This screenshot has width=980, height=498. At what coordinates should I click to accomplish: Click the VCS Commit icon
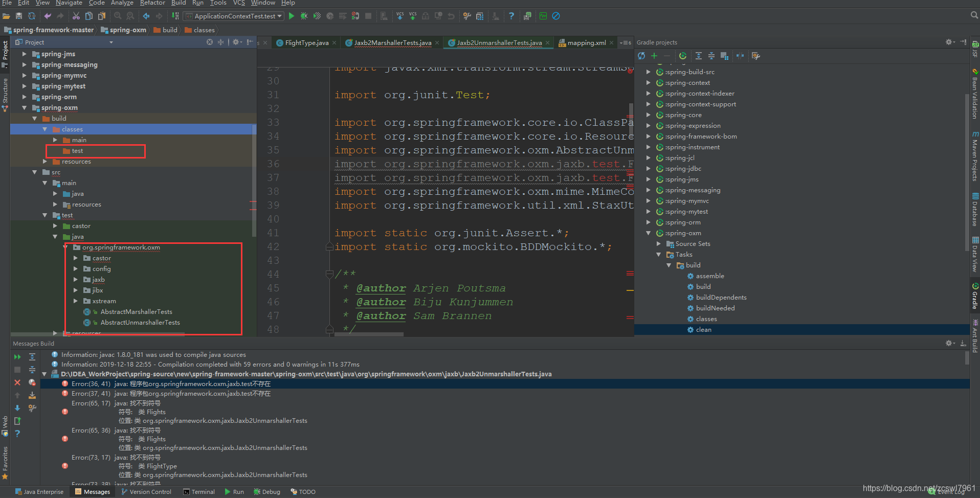point(413,16)
